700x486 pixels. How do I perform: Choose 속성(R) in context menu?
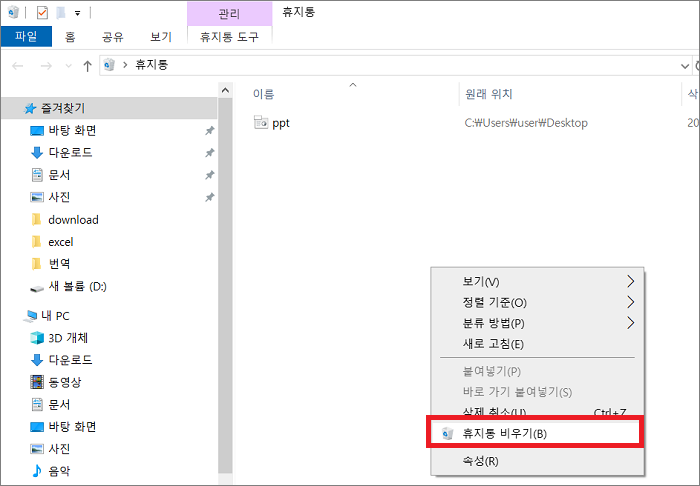pyautogui.click(x=537, y=461)
